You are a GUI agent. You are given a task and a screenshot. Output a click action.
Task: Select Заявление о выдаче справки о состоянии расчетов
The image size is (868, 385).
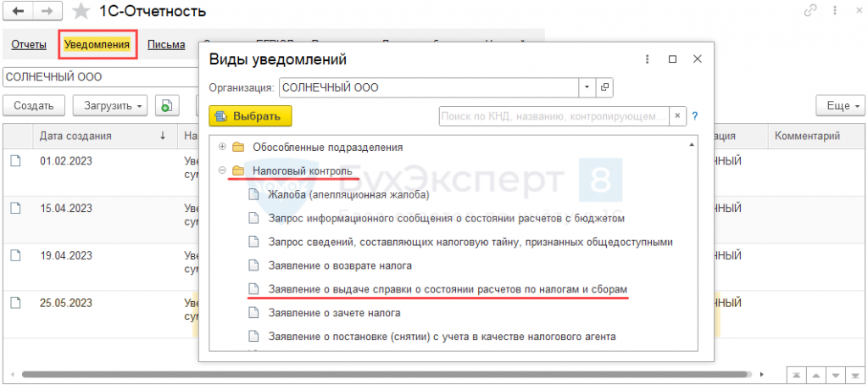[x=448, y=289]
